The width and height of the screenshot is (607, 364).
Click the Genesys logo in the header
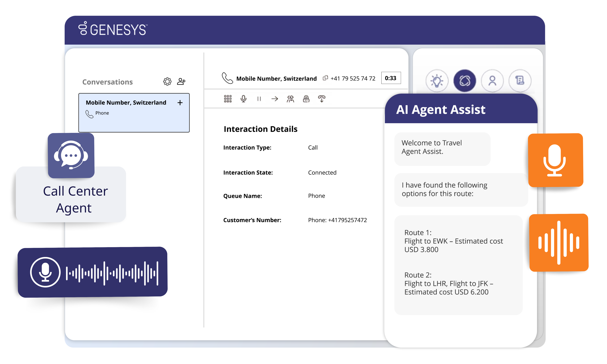click(113, 29)
